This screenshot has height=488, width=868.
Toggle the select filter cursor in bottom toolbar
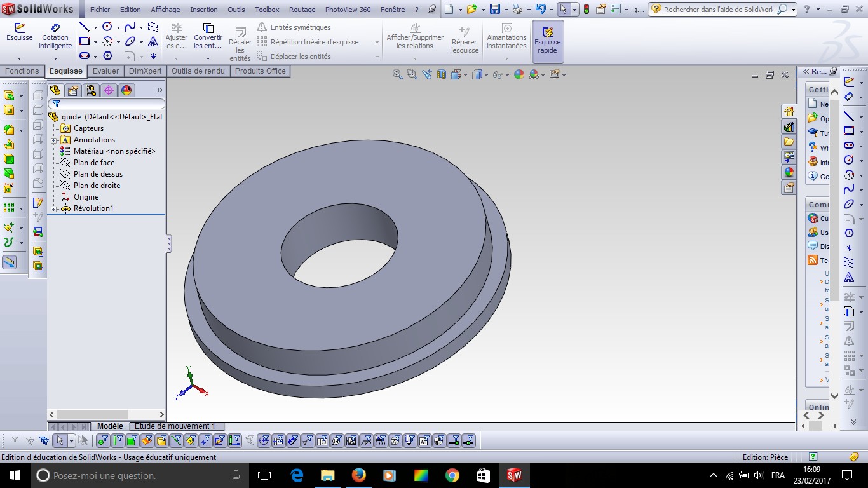pos(60,440)
